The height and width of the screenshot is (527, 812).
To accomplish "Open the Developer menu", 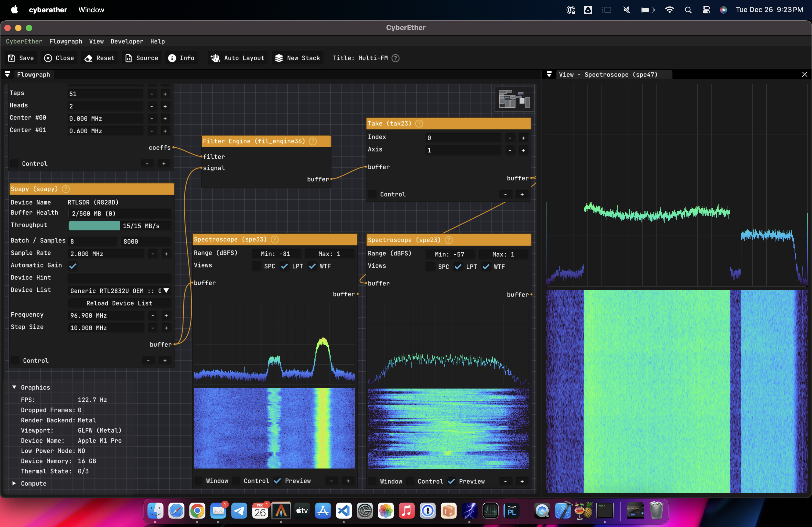I will 126,41.
